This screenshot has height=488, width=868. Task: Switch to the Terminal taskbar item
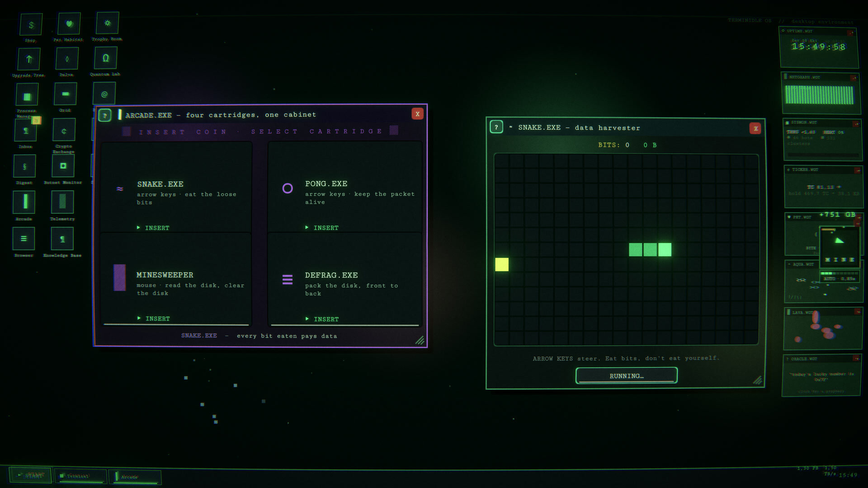pyautogui.click(x=80, y=476)
